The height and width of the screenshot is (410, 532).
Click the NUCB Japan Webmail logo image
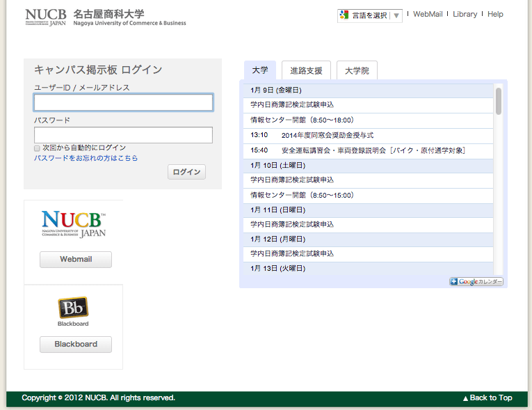pyautogui.click(x=74, y=224)
